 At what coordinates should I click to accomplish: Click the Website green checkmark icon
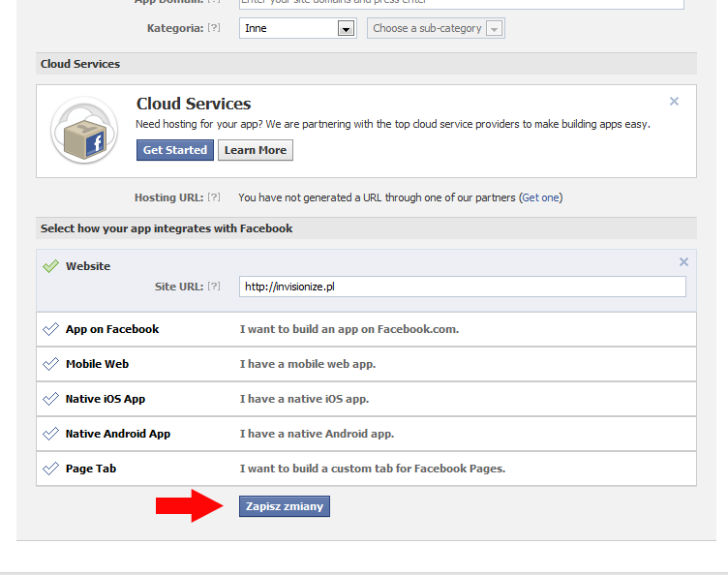tap(51, 266)
